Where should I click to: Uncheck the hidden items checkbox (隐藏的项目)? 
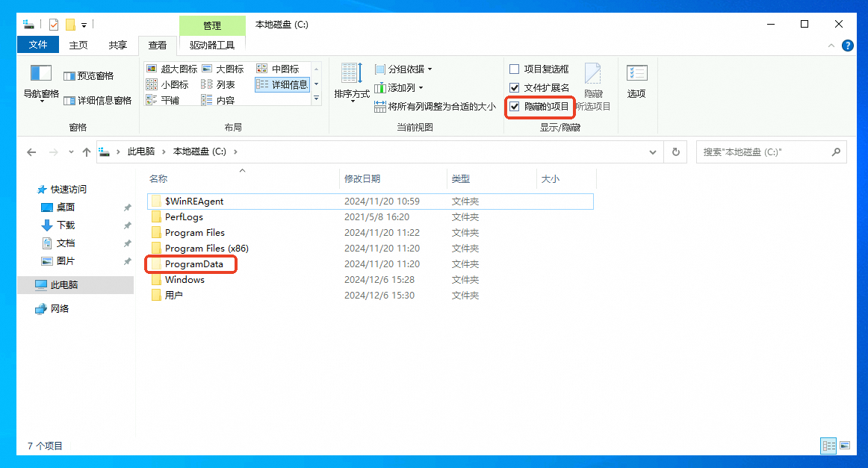point(514,107)
